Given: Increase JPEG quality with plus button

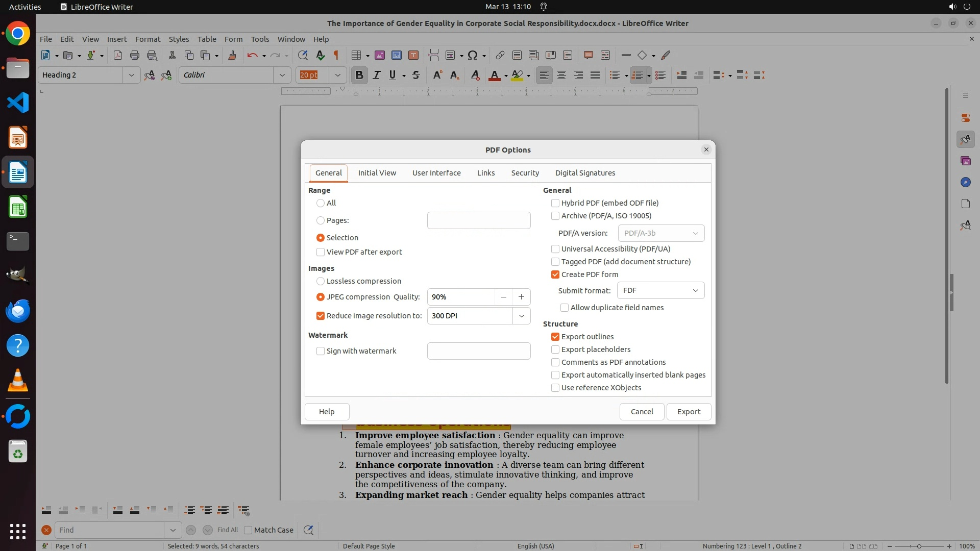Looking at the screenshot, I should [521, 297].
